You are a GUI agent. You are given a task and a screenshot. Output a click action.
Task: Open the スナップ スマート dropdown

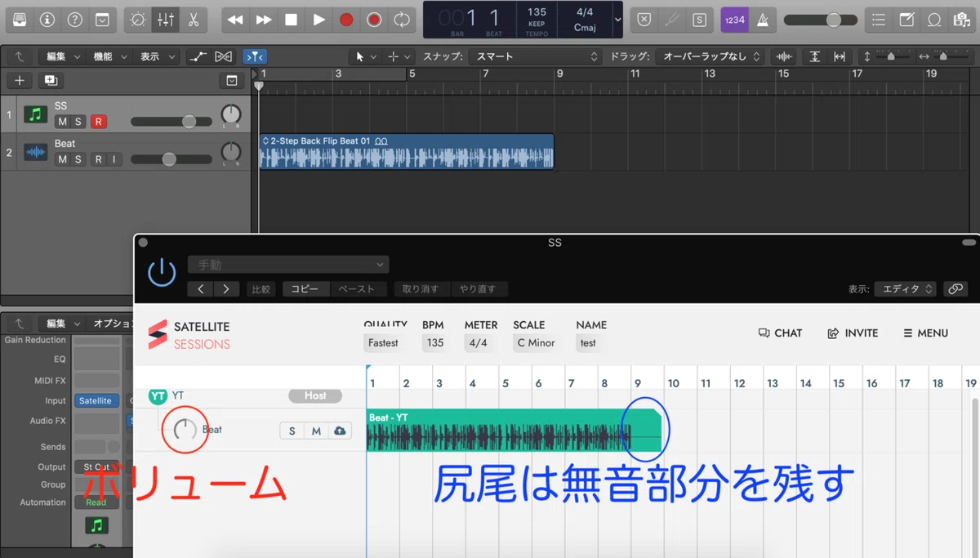point(536,56)
